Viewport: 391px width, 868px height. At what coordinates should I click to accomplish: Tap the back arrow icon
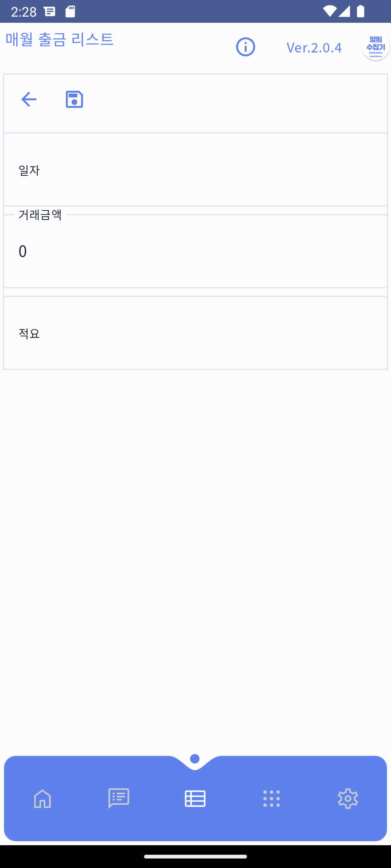29,99
